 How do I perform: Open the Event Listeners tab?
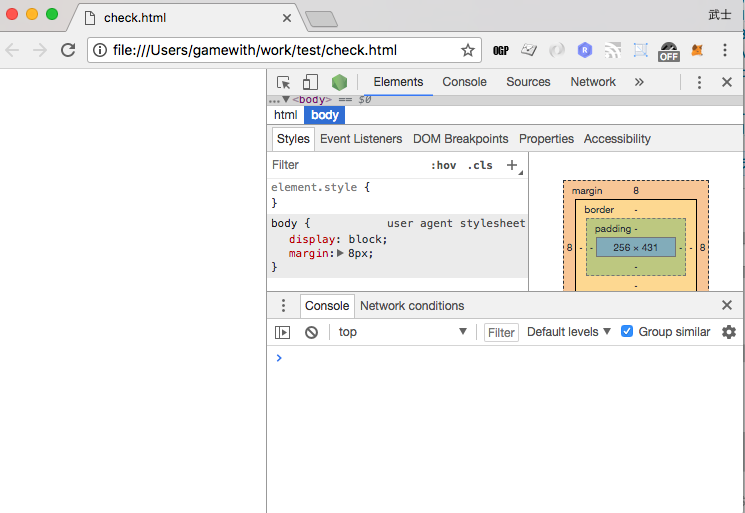tap(361, 139)
